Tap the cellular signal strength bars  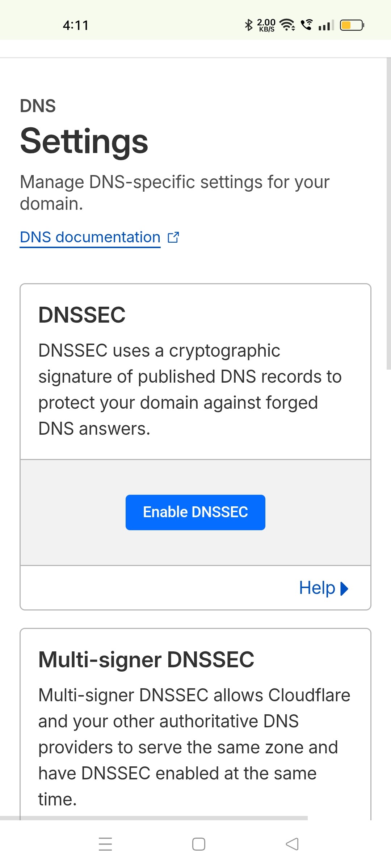coord(326,25)
